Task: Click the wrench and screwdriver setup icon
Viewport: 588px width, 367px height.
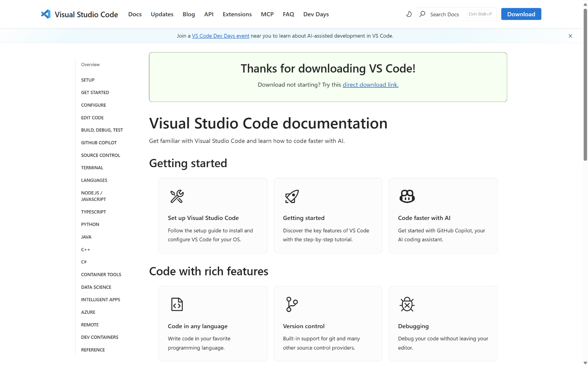Action: (177, 196)
